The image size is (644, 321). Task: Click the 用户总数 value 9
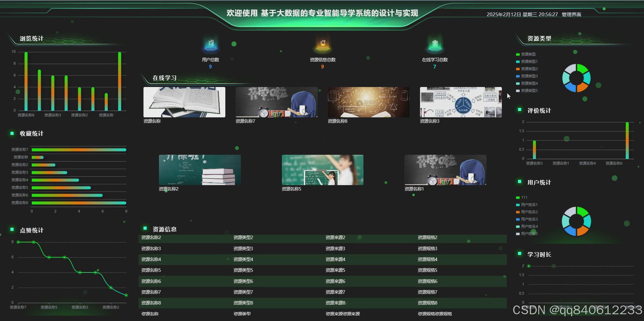[x=211, y=67]
